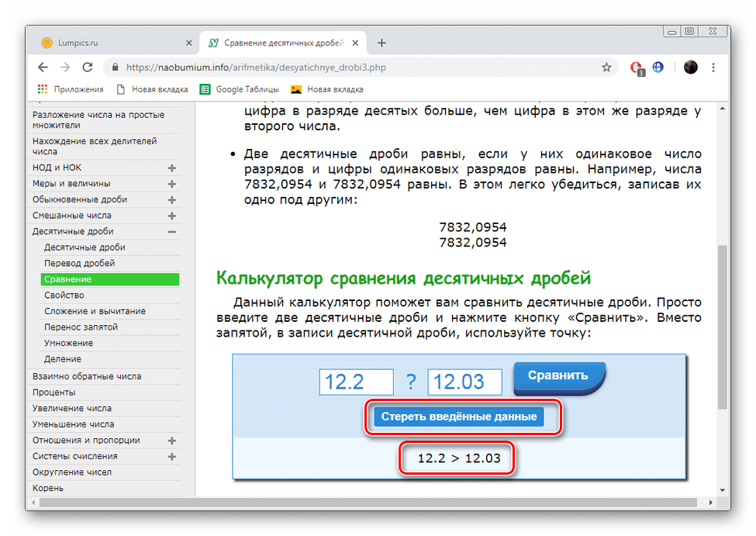This screenshot has width=756, height=536.
Task: Open the Перевод дробей page
Action: tap(80, 264)
